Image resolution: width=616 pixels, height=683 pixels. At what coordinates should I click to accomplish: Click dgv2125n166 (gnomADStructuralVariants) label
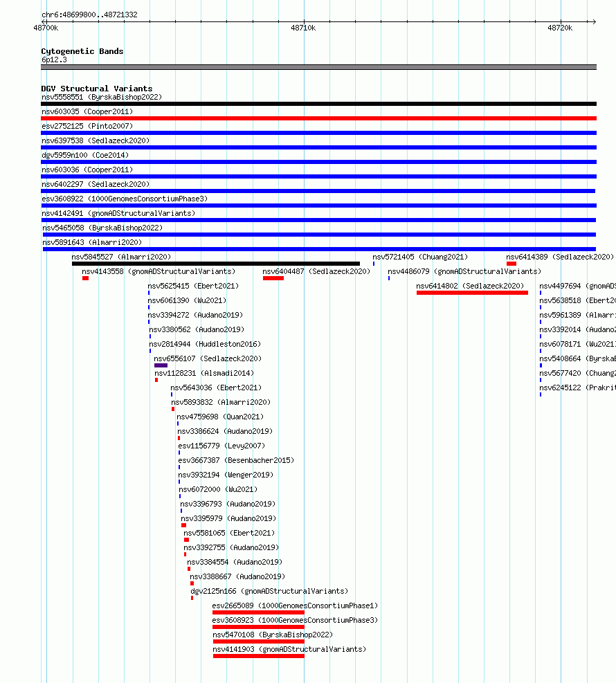[x=269, y=591]
